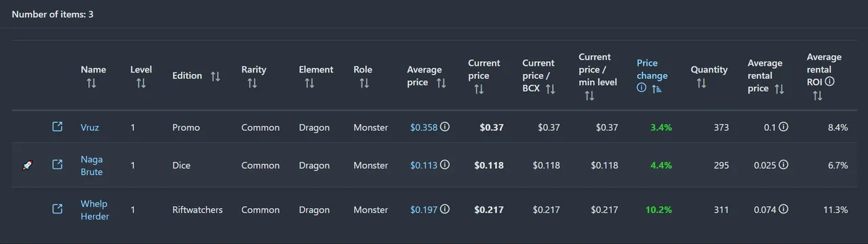Sort by Rarity using its sort arrows

click(252, 83)
